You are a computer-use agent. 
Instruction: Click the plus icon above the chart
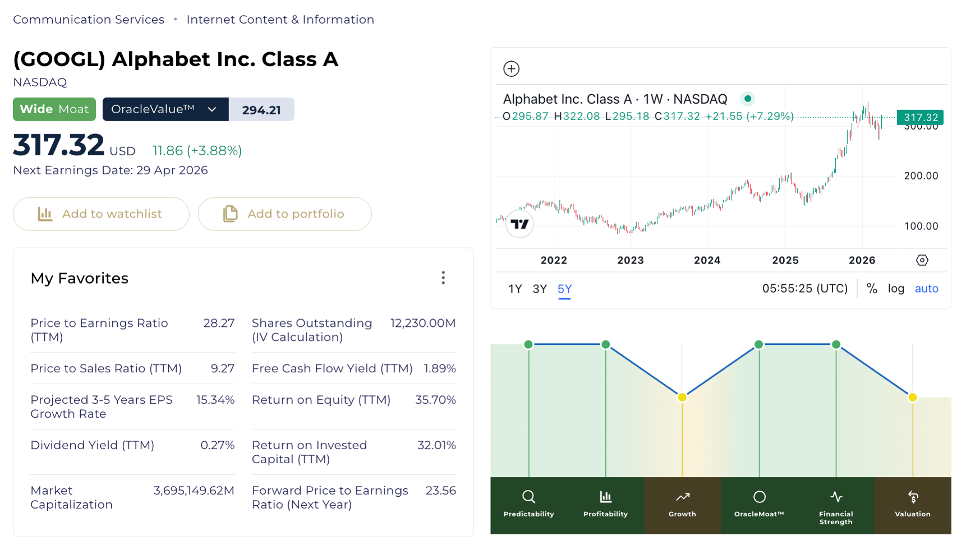511,69
